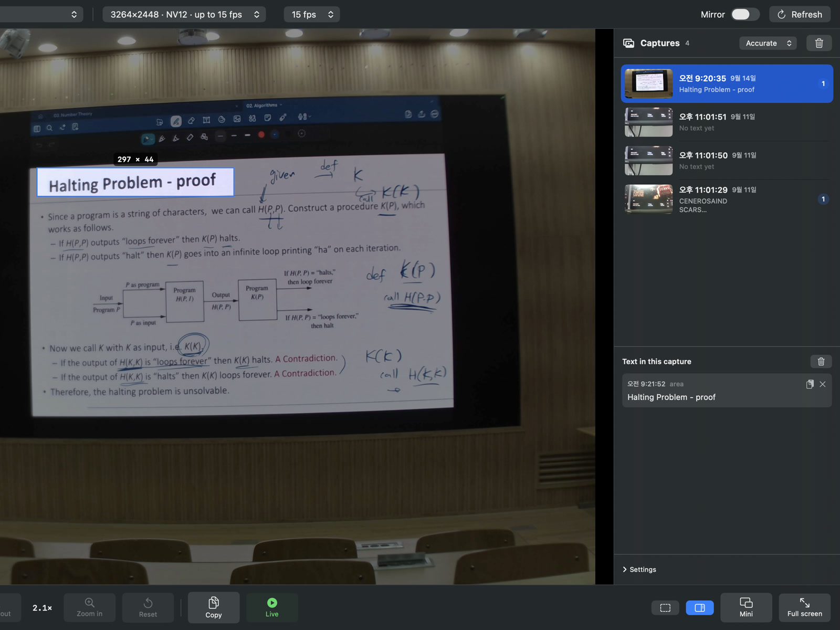The width and height of the screenshot is (840, 630).
Task: Enter Full screen mode
Action: pos(804,607)
